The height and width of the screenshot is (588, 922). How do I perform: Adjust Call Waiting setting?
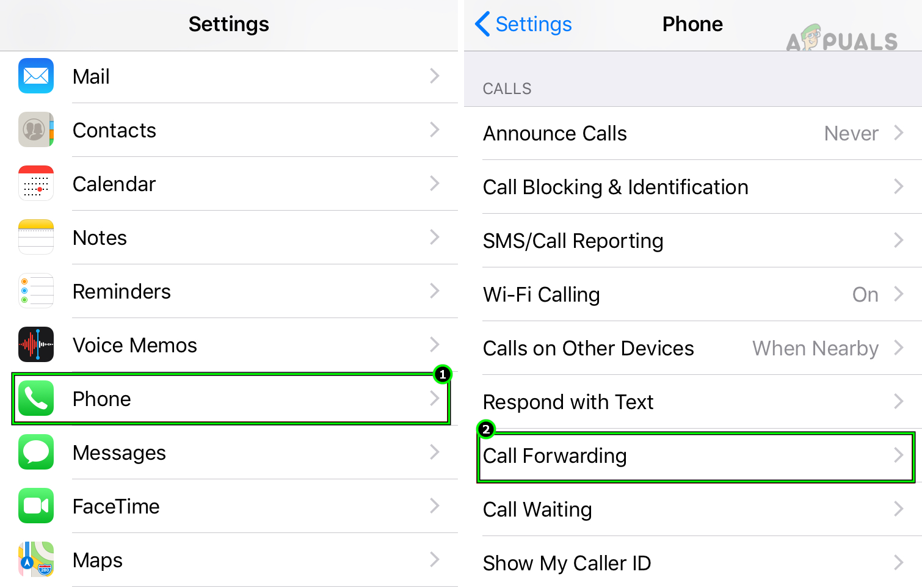click(x=693, y=509)
